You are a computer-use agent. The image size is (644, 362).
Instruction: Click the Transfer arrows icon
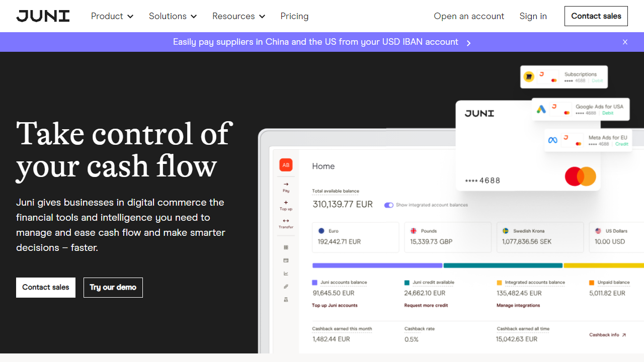pos(286,221)
